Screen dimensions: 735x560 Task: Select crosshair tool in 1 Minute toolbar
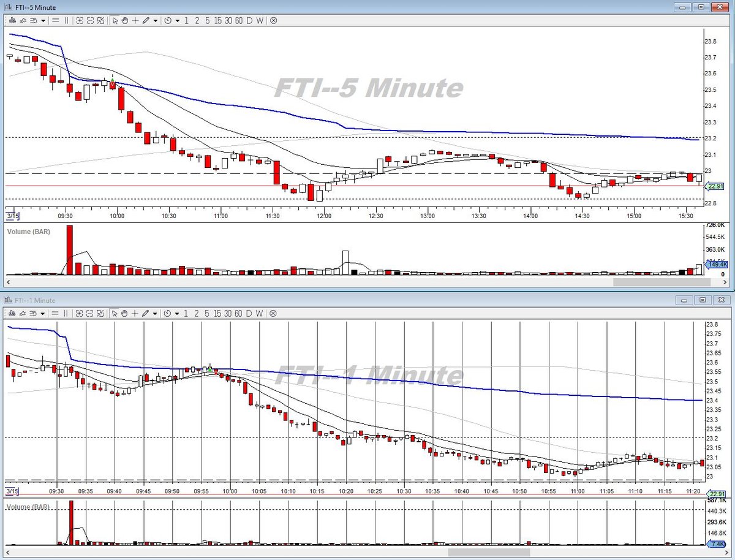point(135,313)
